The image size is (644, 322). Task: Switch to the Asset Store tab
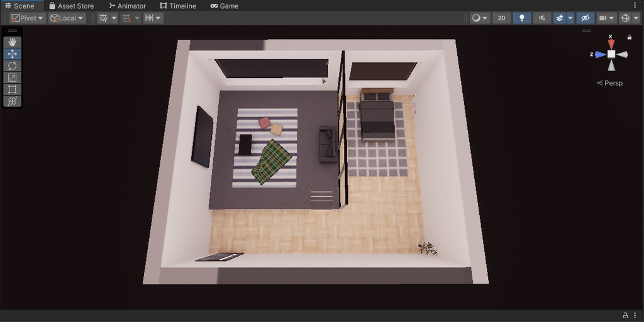[x=72, y=6]
